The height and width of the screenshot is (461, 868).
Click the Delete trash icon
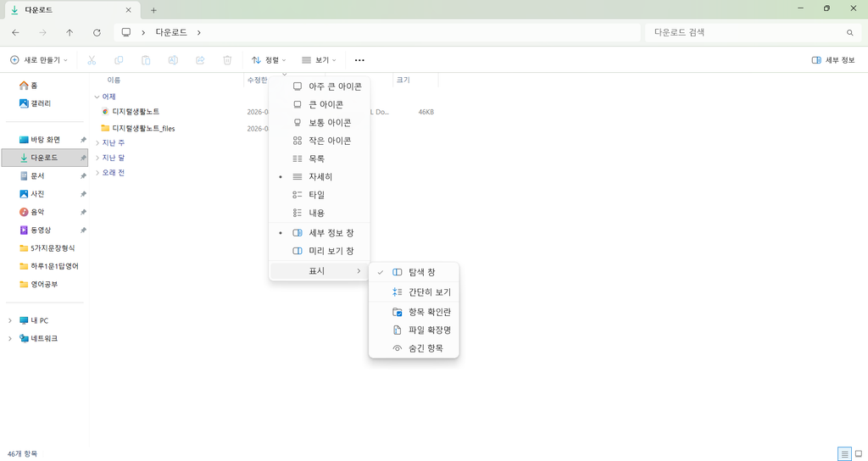pyautogui.click(x=227, y=60)
